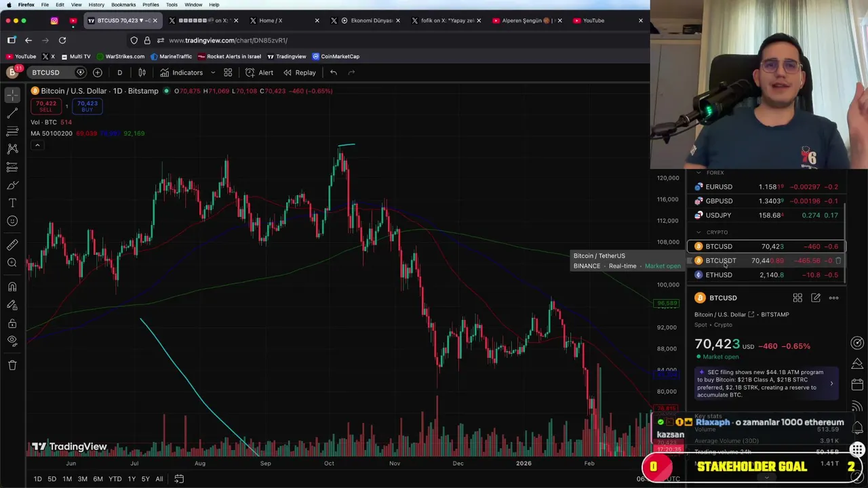The width and height of the screenshot is (868, 488).
Task: Open the forecasting and measurement tools
Action: 12,167
